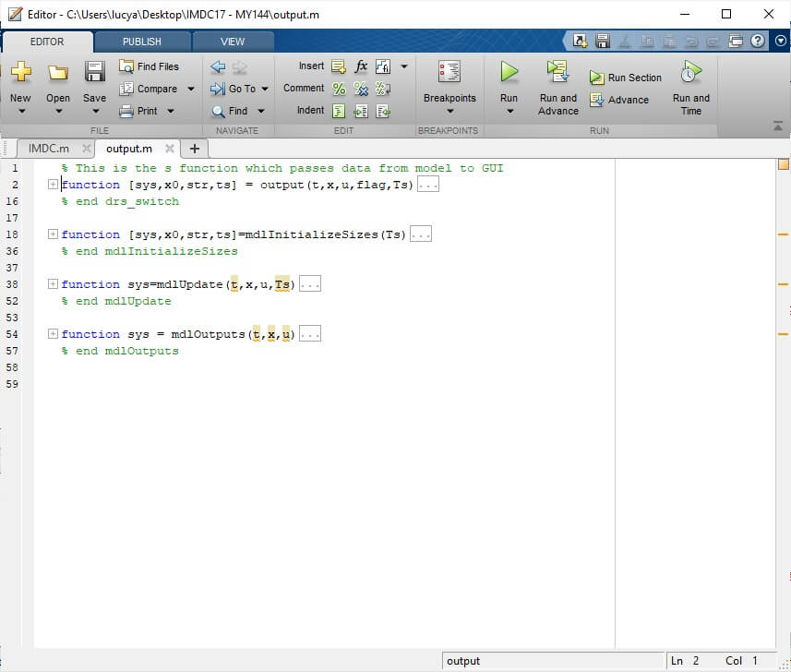791x672 pixels.
Task: Click the fixed-point Fi insert icon
Action: tap(383, 66)
